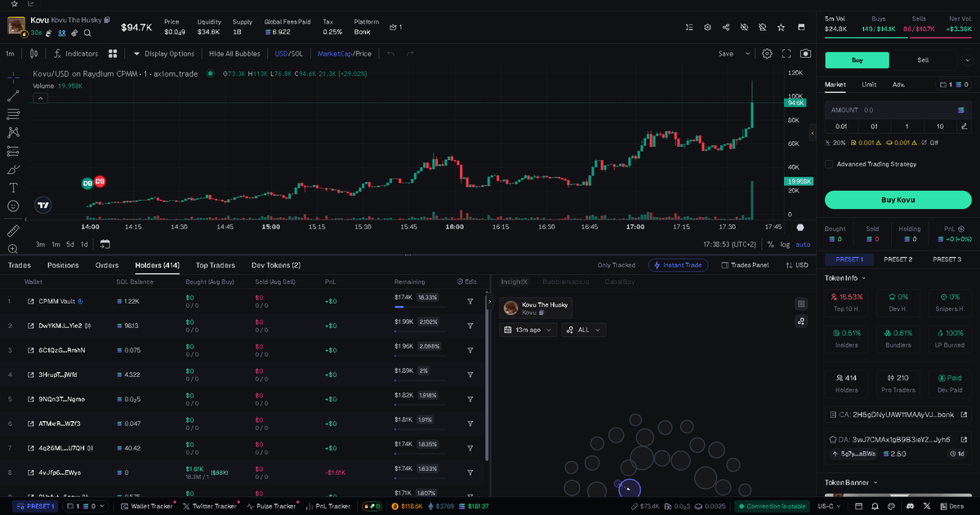Open the indicator templates grid icon
This screenshot has height=515, width=980.
(x=114, y=54)
